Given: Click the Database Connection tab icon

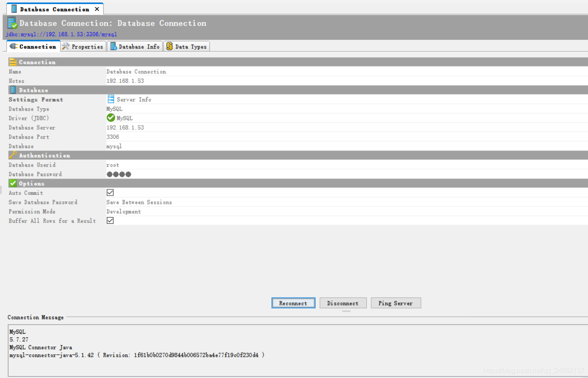Looking at the screenshot, I should pyautogui.click(x=14, y=9).
